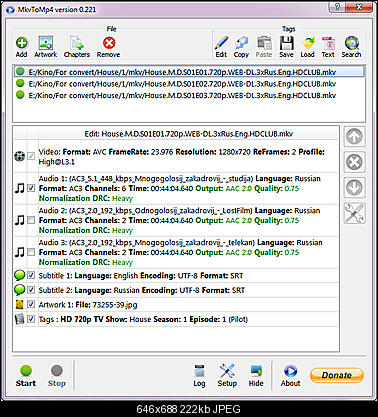Click the Audio 3 music note icon
Viewport: 378px width, 417px height.
(20, 252)
